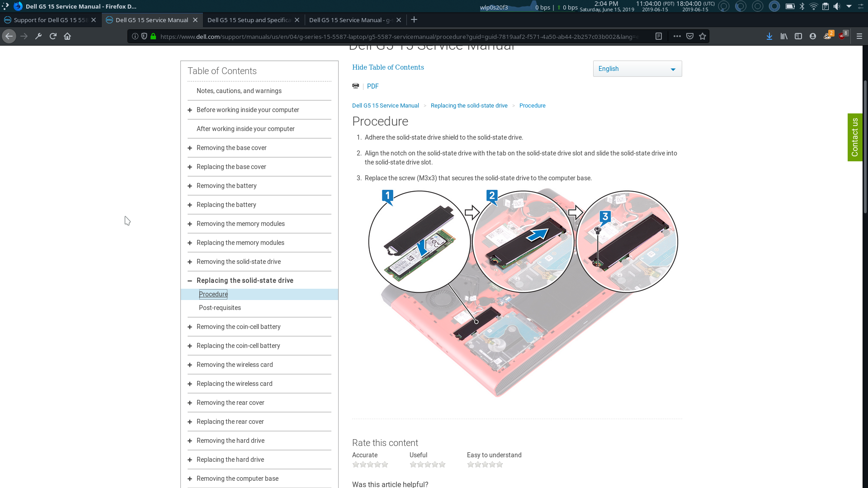Open the library bookshelf icon

(x=783, y=36)
